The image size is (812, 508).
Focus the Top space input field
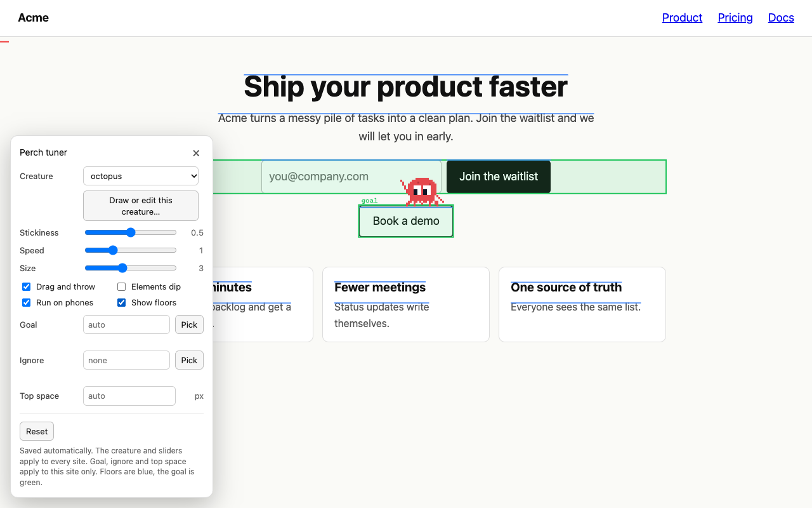tap(129, 396)
